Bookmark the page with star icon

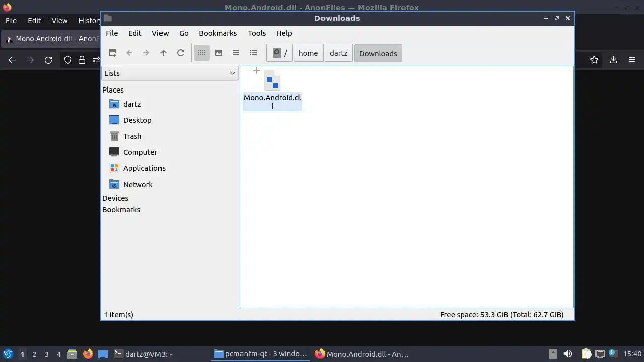point(594,60)
